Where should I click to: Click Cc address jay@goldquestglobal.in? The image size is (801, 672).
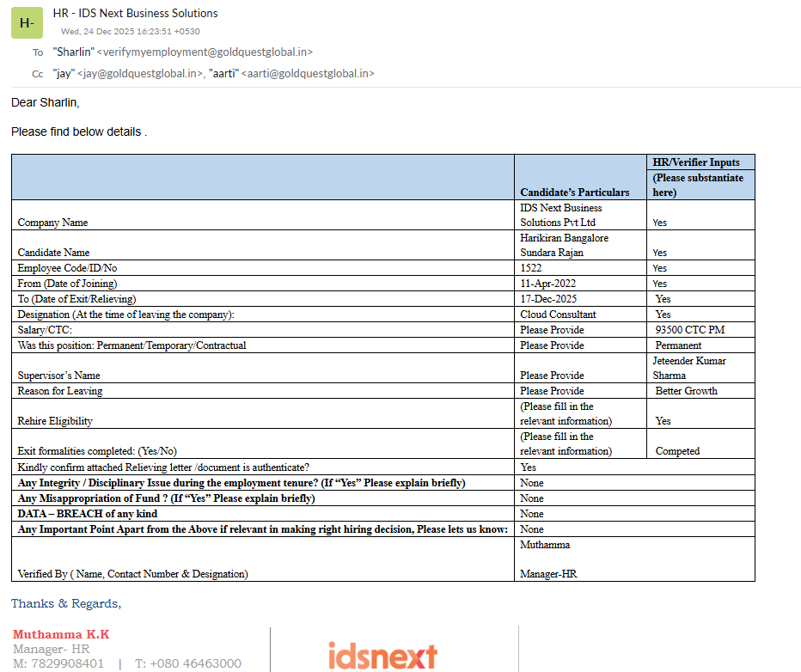click(140, 74)
